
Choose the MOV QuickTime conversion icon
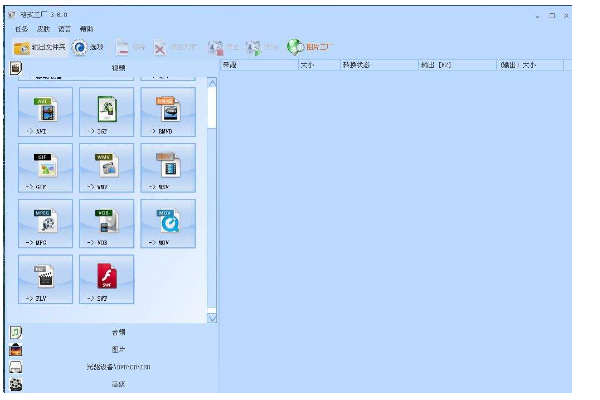click(x=167, y=223)
